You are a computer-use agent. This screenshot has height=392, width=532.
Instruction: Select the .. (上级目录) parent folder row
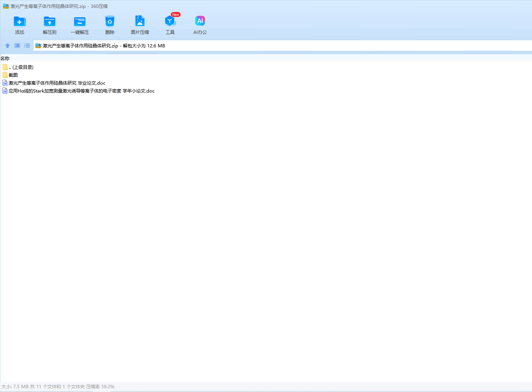[18, 67]
